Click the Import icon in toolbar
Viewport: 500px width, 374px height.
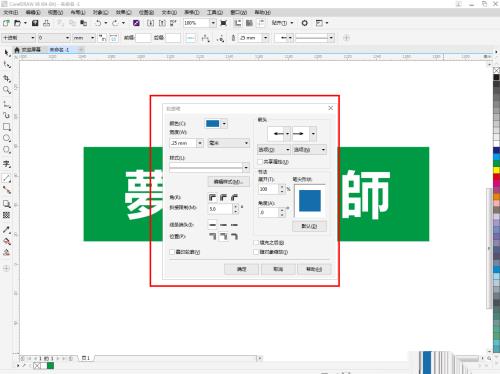click(151, 23)
